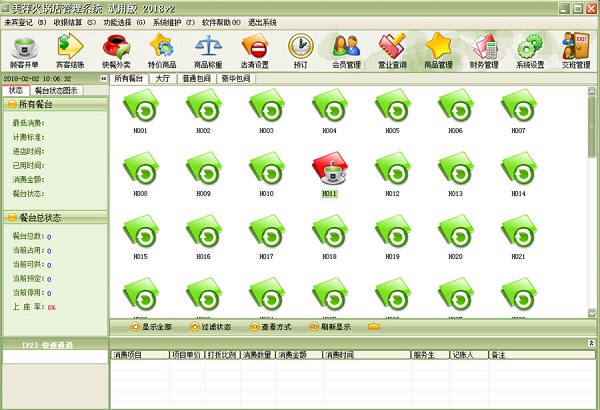Select dining table H007
This screenshot has height=410, width=600.
[518, 111]
